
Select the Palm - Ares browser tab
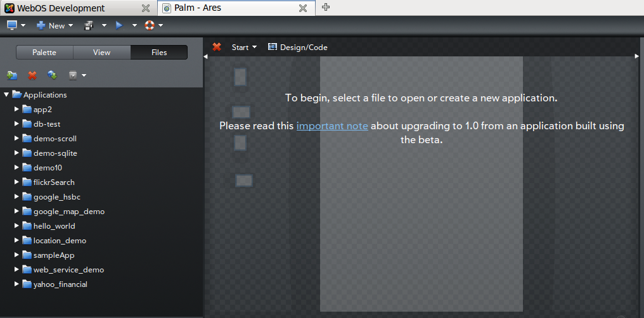[x=236, y=8]
